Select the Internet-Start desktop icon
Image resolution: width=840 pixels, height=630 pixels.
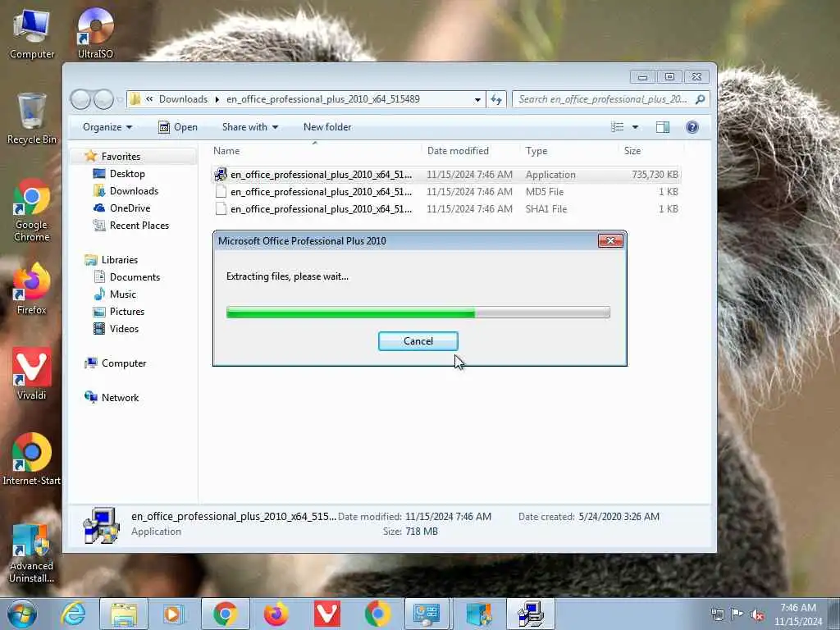pos(32,459)
